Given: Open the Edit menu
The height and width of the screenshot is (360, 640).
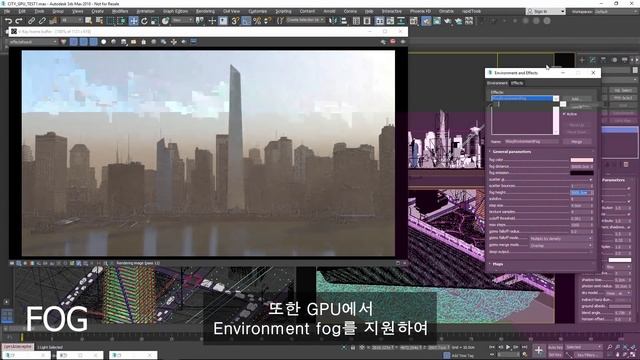Looking at the screenshot, I should (x=22, y=11).
